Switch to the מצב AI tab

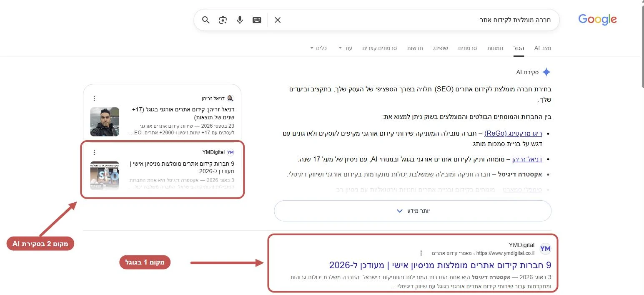[x=543, y=48]
